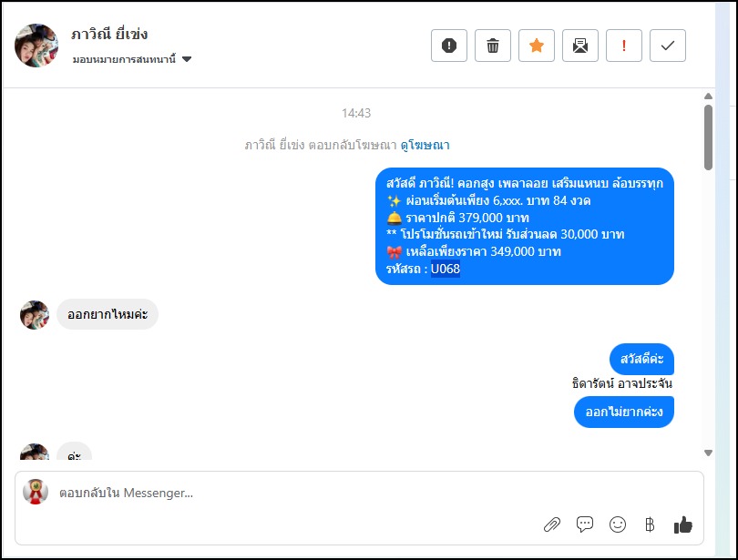The image size is (738, 560).
Task: Click the Baht payment request icon
Action: [x=650, y=524]
